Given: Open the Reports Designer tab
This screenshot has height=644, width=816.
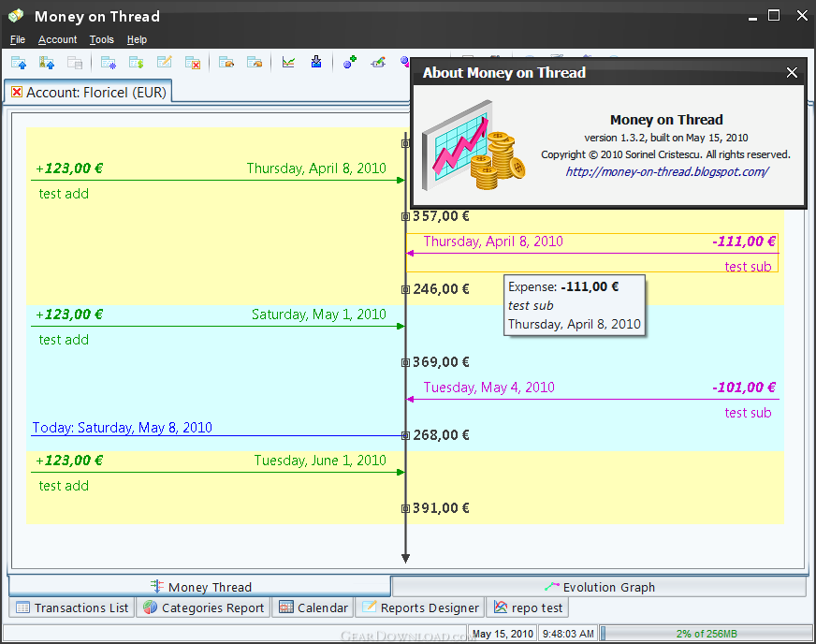Looking at the screenshot, I should pos(420,607).
